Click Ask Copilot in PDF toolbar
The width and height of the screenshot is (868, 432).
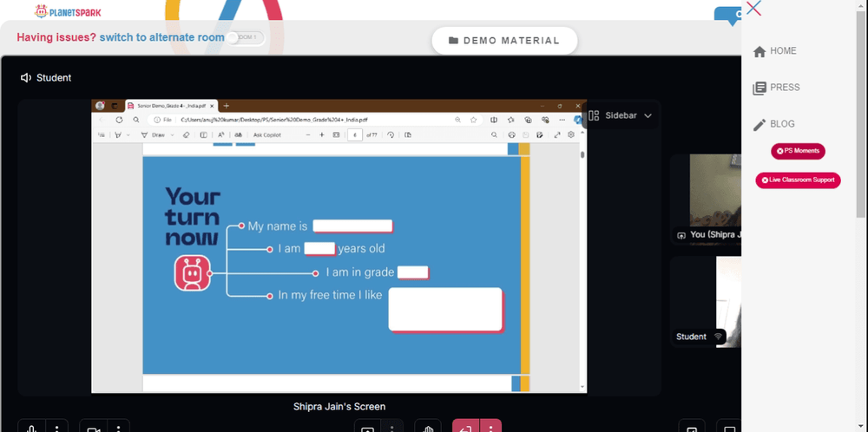[266, 135]
